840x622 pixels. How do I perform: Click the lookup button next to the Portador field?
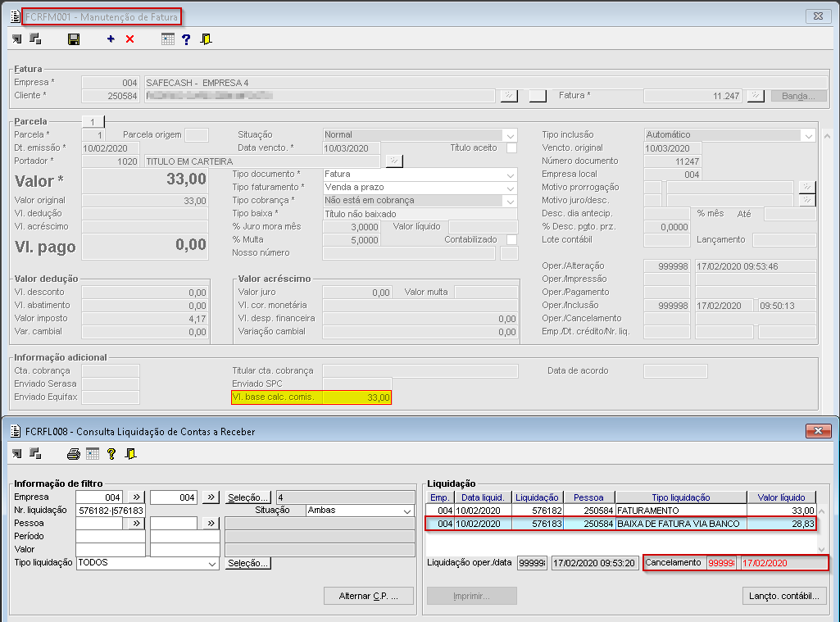tap(394, 161)
